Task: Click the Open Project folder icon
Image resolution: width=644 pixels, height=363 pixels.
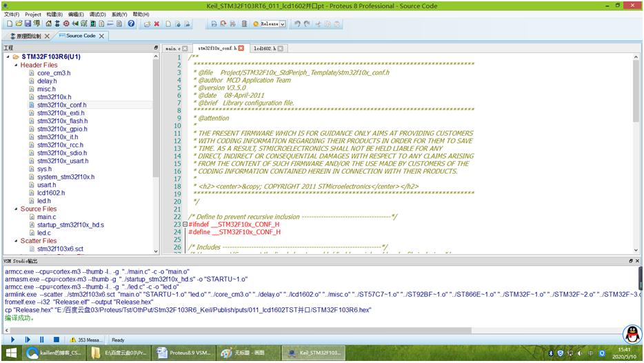Action: click(x=19, y=24)
